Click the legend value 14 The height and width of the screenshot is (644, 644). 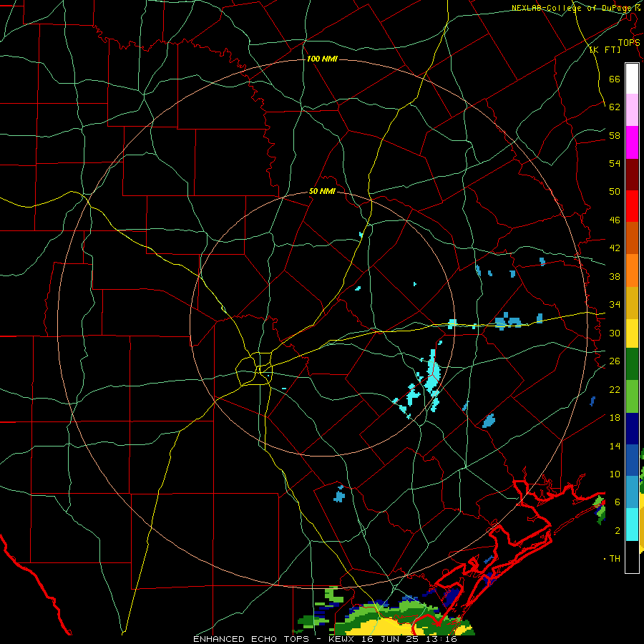coord(615,446)
